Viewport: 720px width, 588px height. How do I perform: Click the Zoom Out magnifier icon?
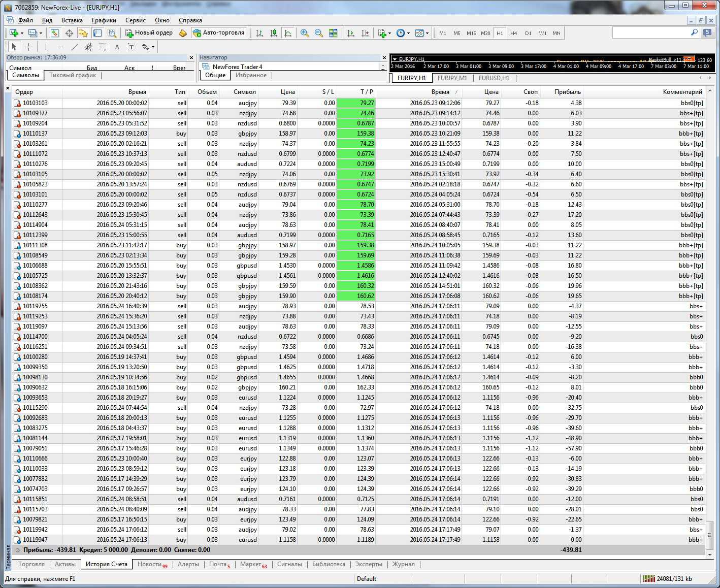tap(319, 33)
